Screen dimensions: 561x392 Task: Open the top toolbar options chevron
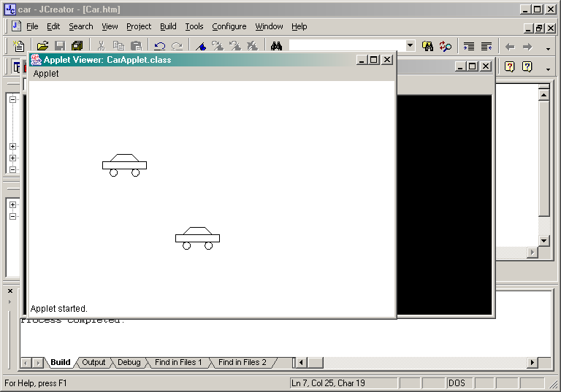[x=548, y=49]
